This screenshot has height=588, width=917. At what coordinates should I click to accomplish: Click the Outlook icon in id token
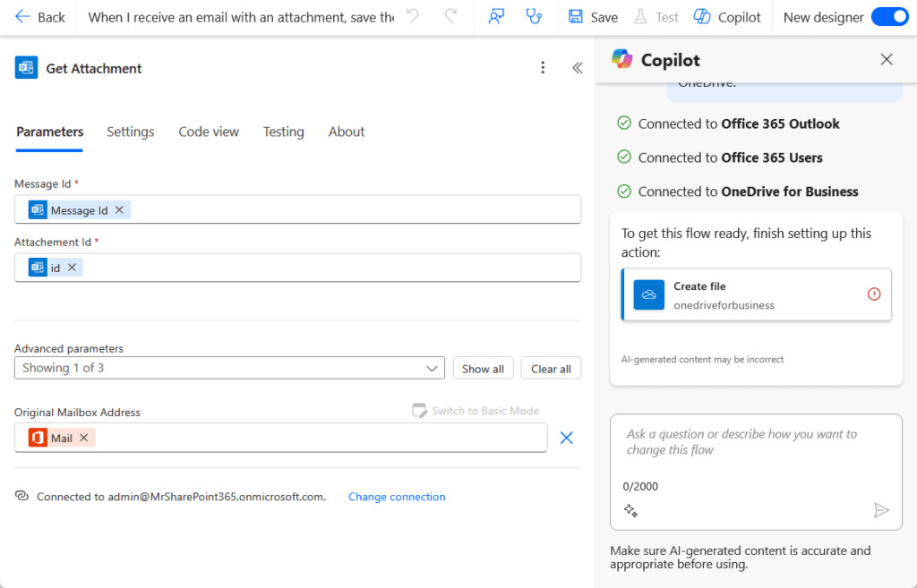tap(38, 267)
